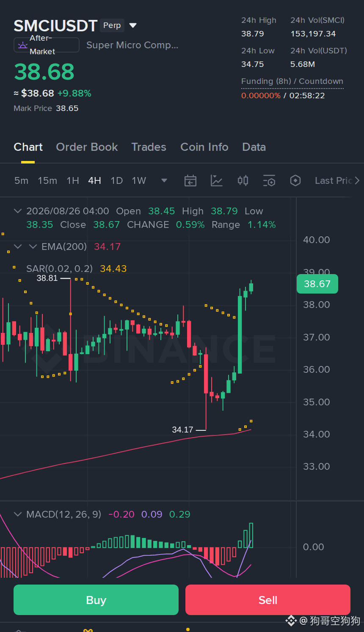Open the SMCIUSDT symbol selector dropdown arrow
This screenshot has width=364, height=632.
pos(133,25)
